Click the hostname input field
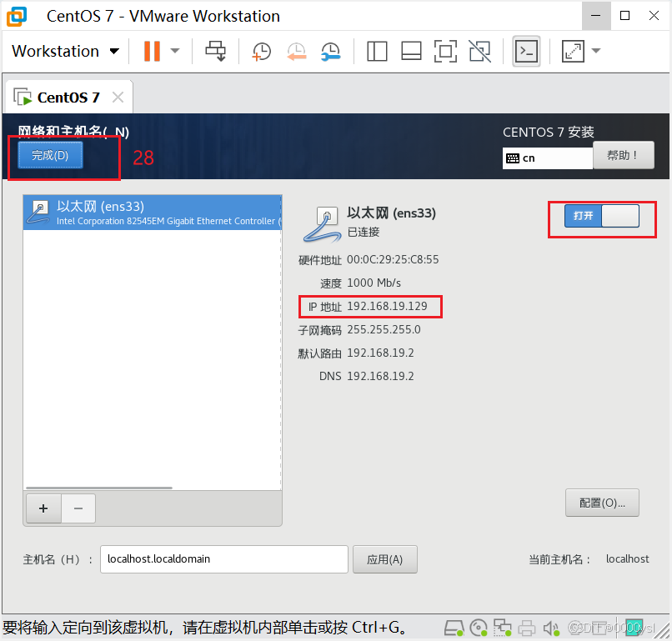The height and width of the screenshot is (641, 672). [224, 559]
